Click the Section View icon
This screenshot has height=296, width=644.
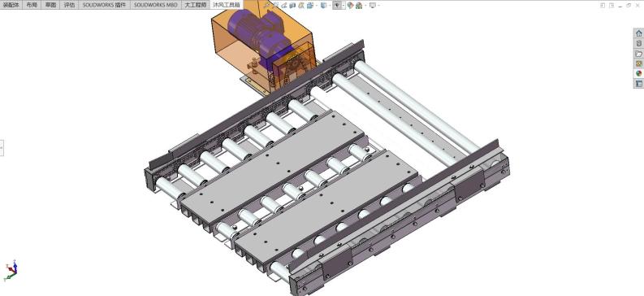coord(292,6)
